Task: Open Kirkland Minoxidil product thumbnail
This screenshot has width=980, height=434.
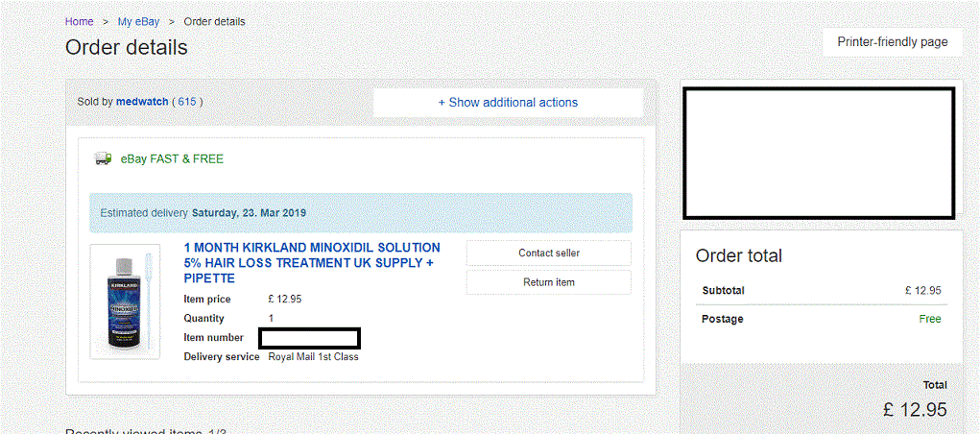Action: (125, 301)
